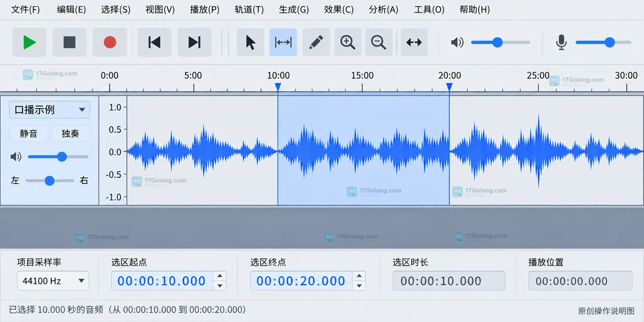
Task: Select the arrow pointer tool
Action: point(250,42)
